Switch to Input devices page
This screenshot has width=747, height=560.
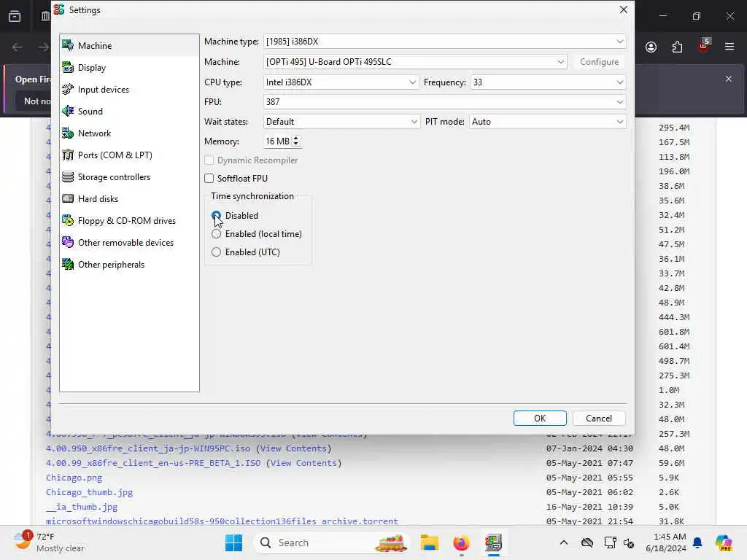[129, 90]
